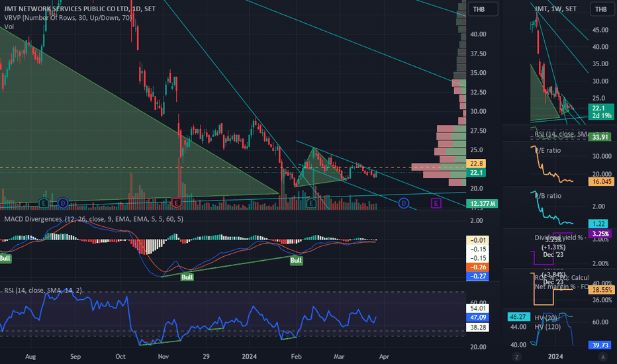617x364 pixels.
Task: Select the RSI legend on the weekly chart
Action: click(x=560, y=134)
